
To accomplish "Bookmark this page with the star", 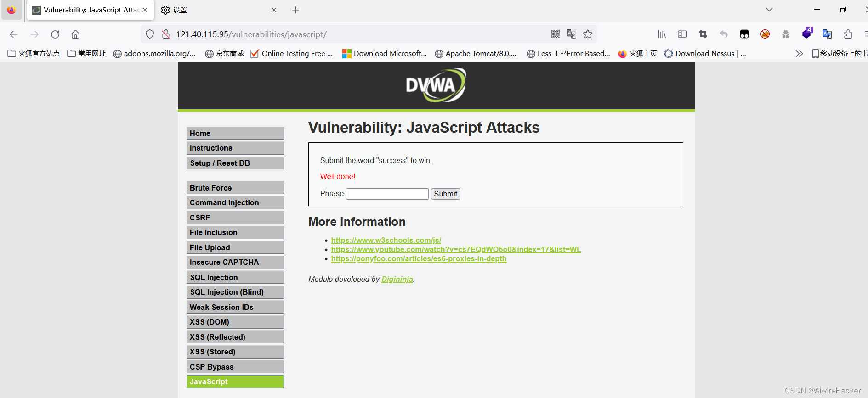I will coord(588,34).
